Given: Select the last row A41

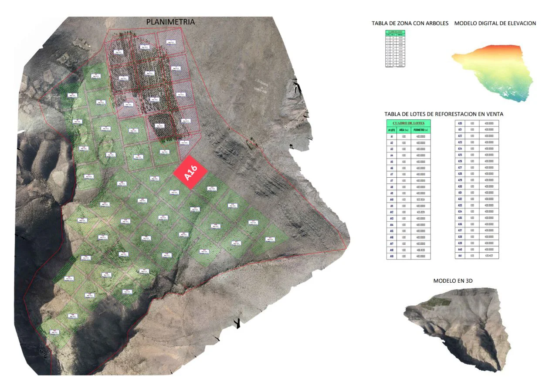Looking at the screenshot, I should (x=477, y=256).
